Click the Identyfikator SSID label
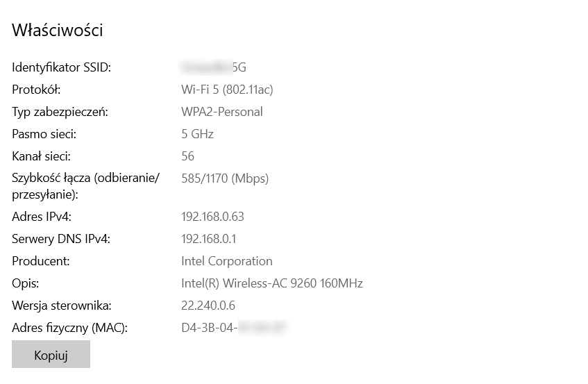The image size is (588, 384). (x=62, y=67)
